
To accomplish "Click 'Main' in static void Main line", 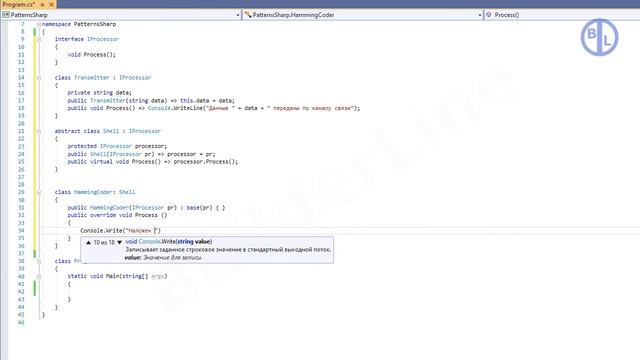I will 112,276.
